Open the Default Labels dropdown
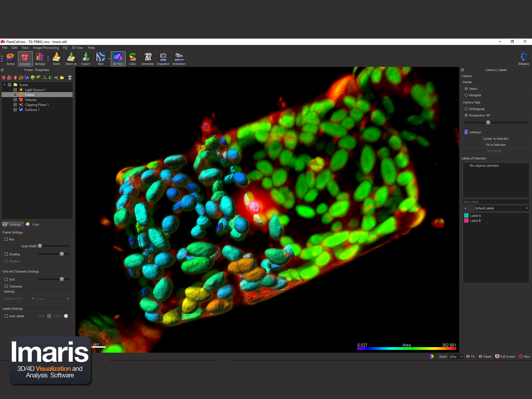This screenshot has width=532, height=399. 501,208
